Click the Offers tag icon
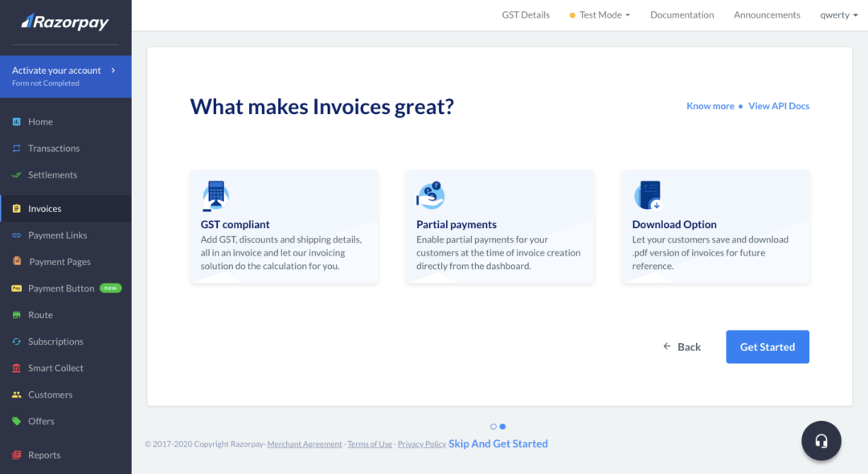Image resolution: width=868 pixels, height=474 pixels. point(16,421)
